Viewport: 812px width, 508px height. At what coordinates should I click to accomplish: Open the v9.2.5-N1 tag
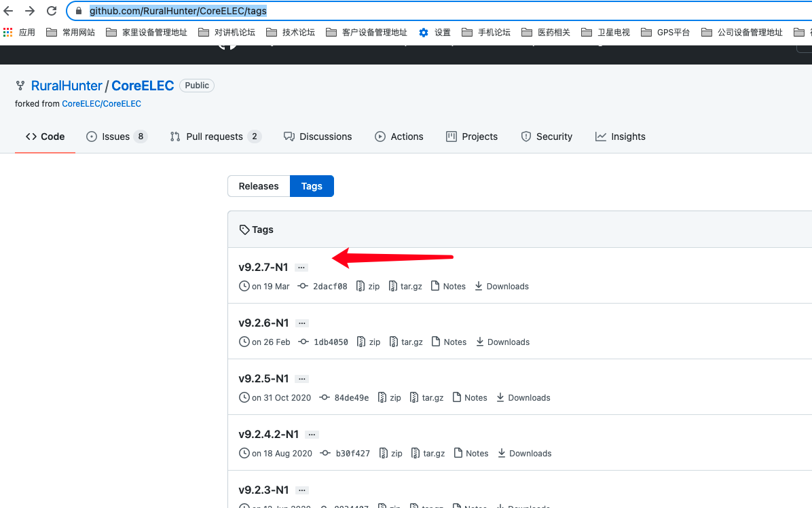point(263,379)
